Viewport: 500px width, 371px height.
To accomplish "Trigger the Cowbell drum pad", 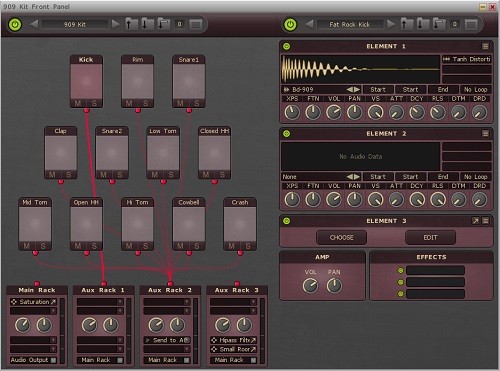I will tap(189, 224).
